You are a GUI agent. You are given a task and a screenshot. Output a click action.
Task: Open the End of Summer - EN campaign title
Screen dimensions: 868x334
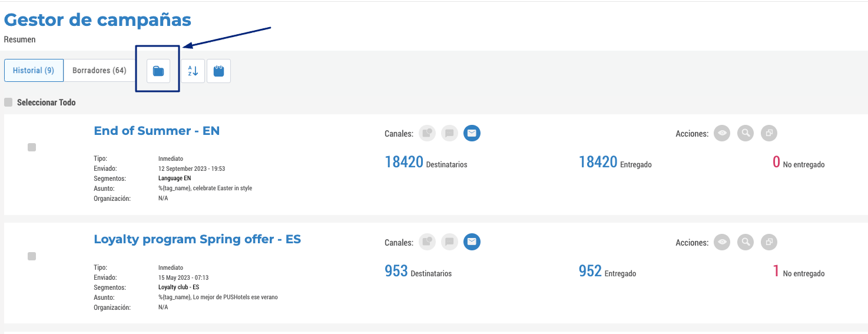click(x=157, y=131)
